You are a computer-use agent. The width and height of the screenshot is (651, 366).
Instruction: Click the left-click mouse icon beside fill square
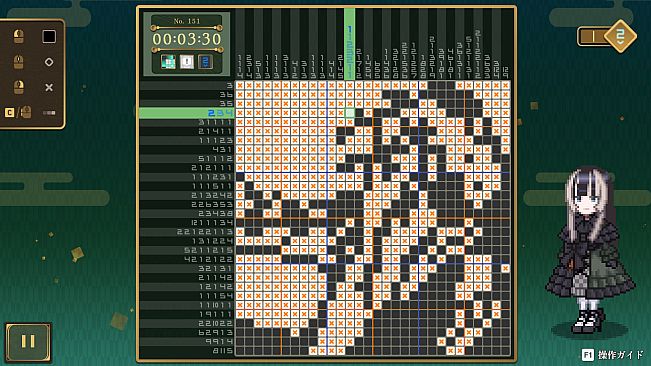point(19,37)
